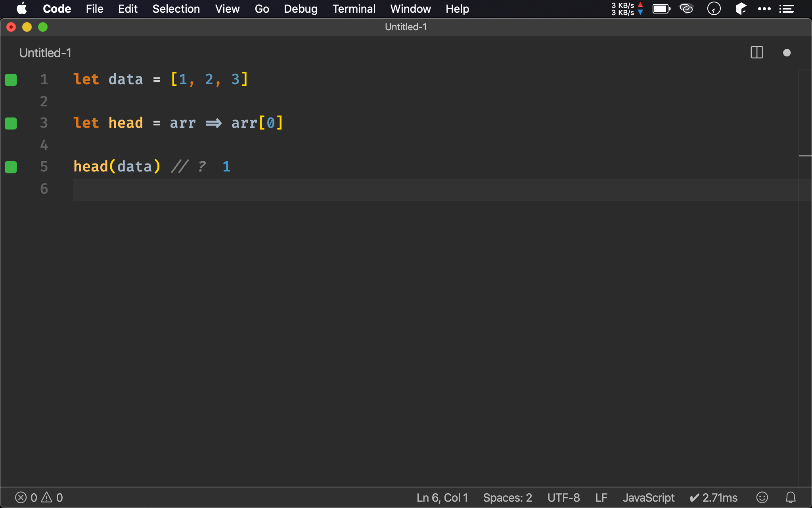Select the Untitled-1 editor tab
The height and width of the screenshot is (508, 812).
coord(45,53)
